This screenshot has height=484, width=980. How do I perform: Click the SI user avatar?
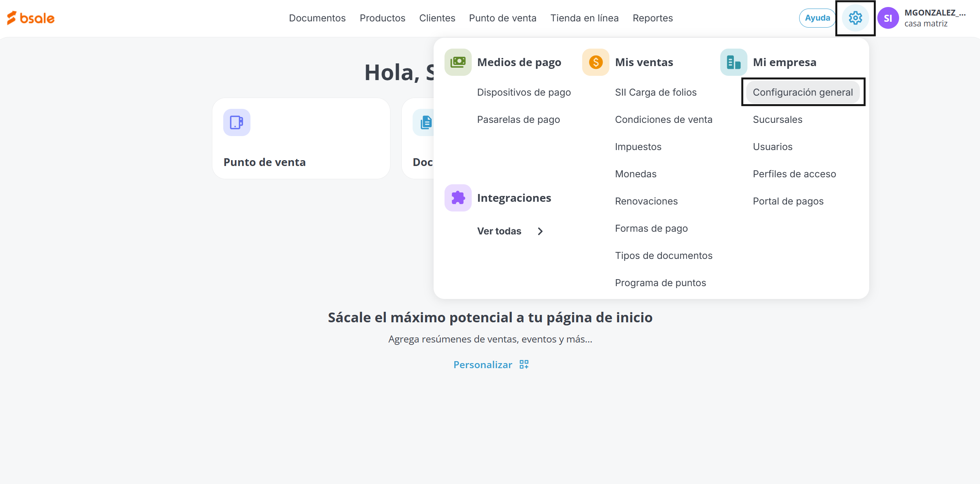click(888, 18)
